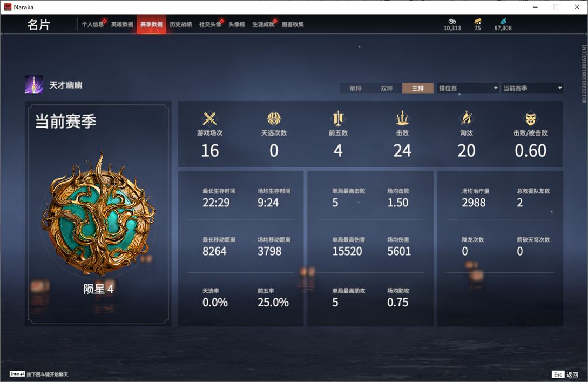Image resolution: width=588 pixels, height=382 pixels.
Task: Select 三排 trio mode
Action: pos(418,88)
